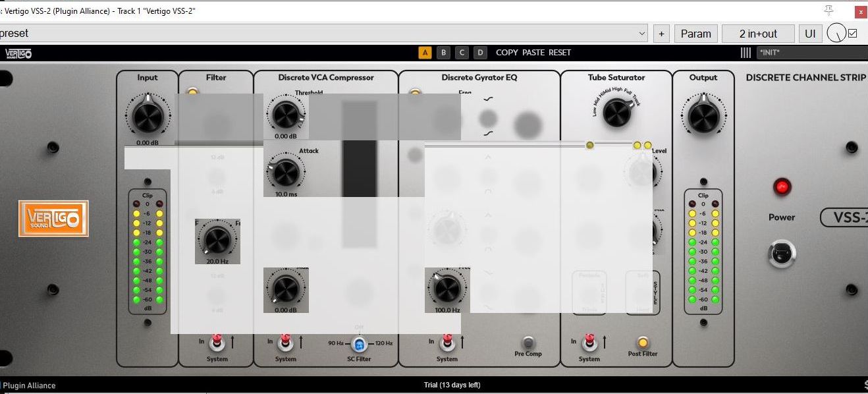Expand the preset combo box dropdown
868x394 pixels.
pos(642,34)
